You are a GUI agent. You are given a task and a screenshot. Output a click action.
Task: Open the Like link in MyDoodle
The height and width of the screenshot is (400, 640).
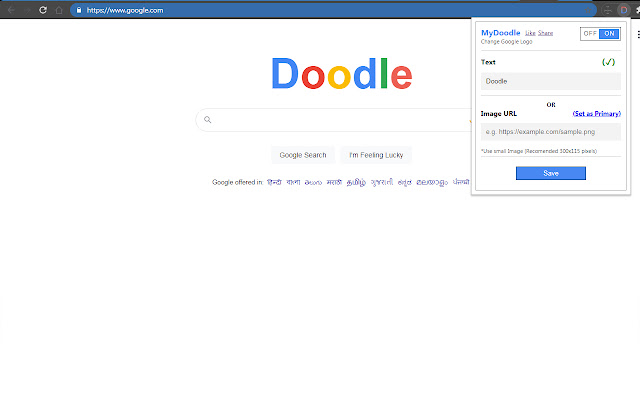click(530, 33)
